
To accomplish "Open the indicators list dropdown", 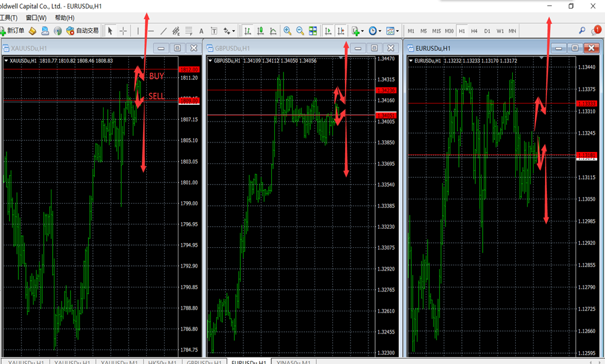I will pos(358,31).
